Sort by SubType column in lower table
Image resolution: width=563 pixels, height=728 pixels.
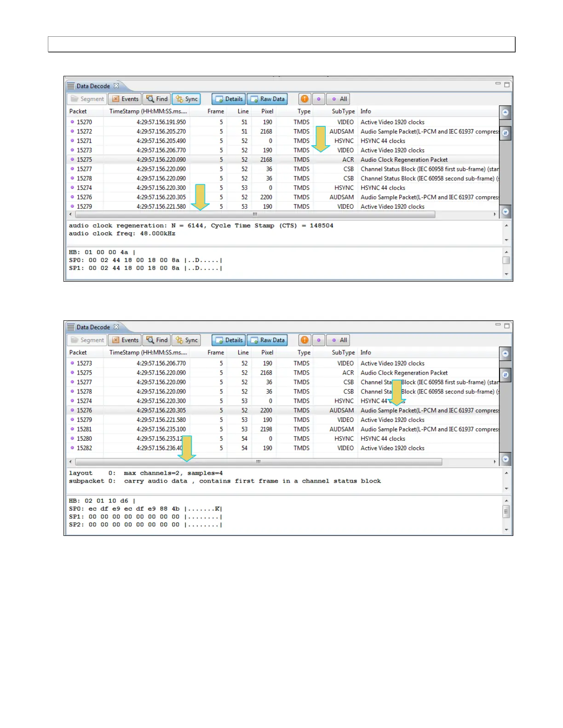pyautogui.click(x=343, y=353)
